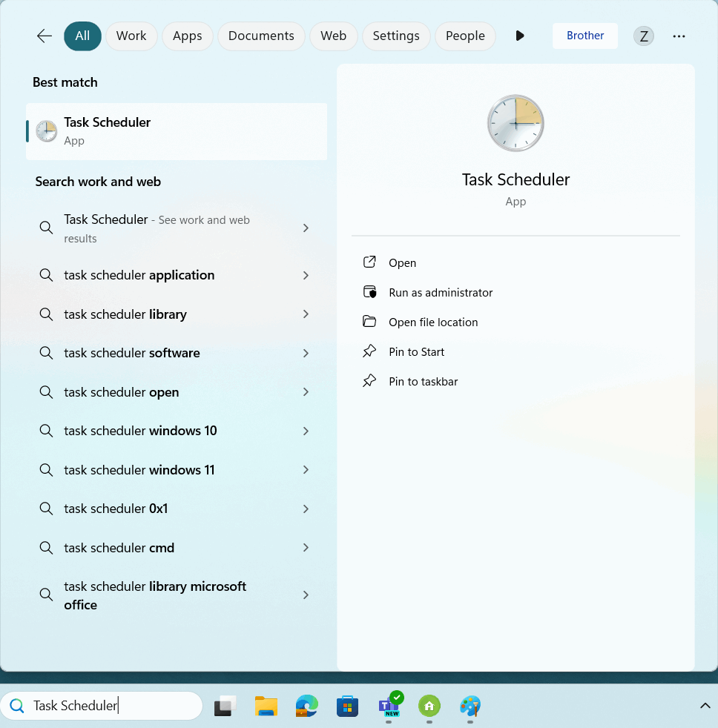Show more filter tabs with arrow
This screenshot has width=718, height=728.
pyautogui.click(x=519, y=36)
